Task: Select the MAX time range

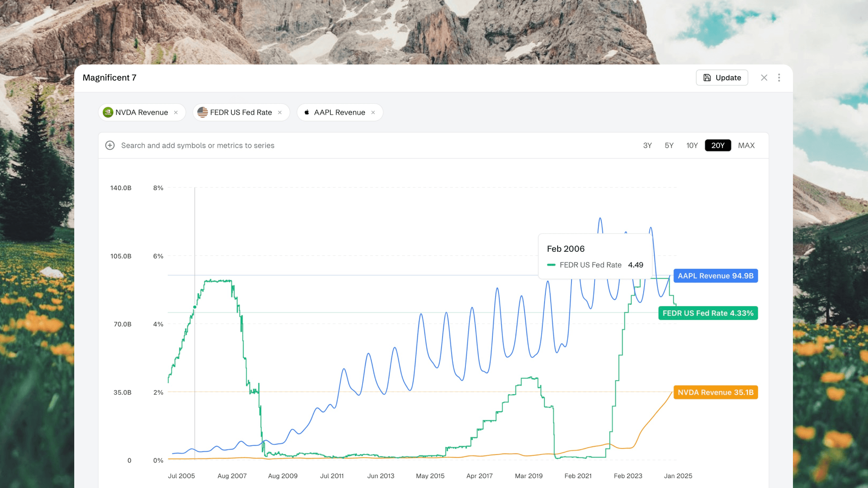Action: click(x=746, y=145)
